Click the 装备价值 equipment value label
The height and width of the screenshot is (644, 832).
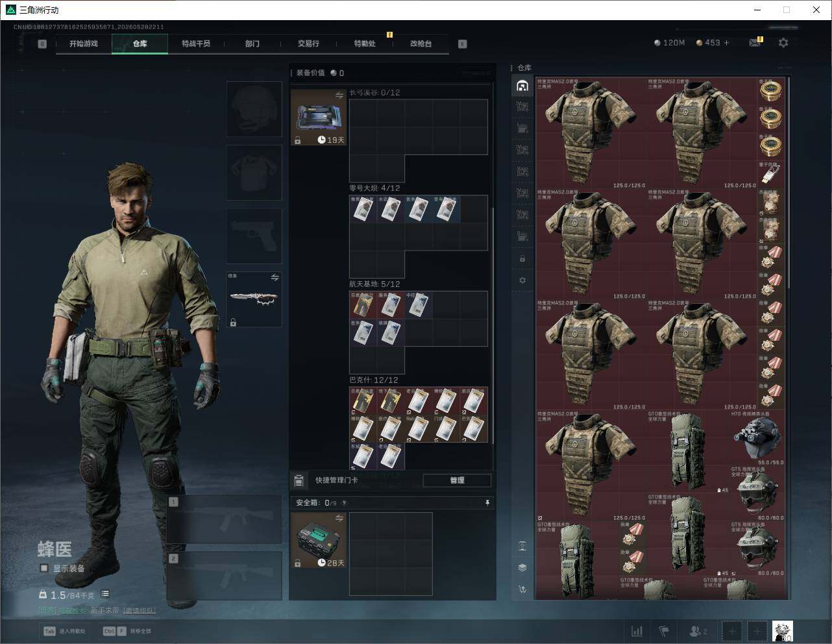point(311,73)
